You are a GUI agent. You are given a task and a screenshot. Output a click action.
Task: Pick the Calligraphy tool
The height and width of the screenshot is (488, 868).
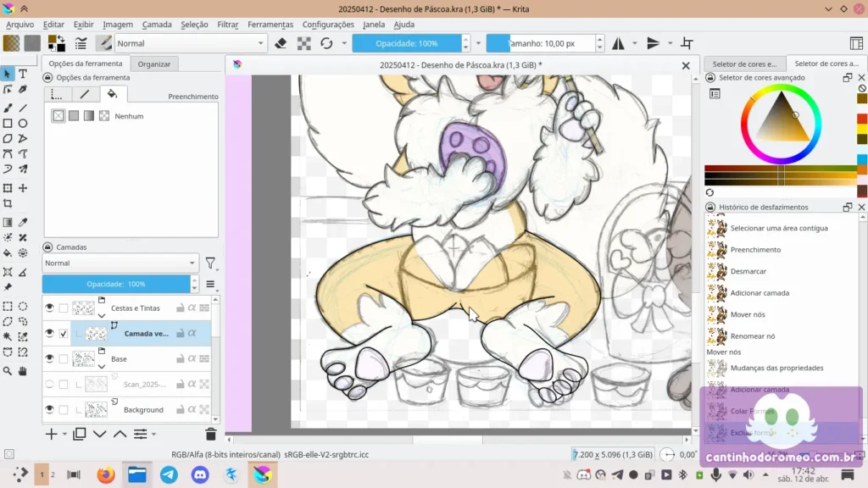pos(23,89)
